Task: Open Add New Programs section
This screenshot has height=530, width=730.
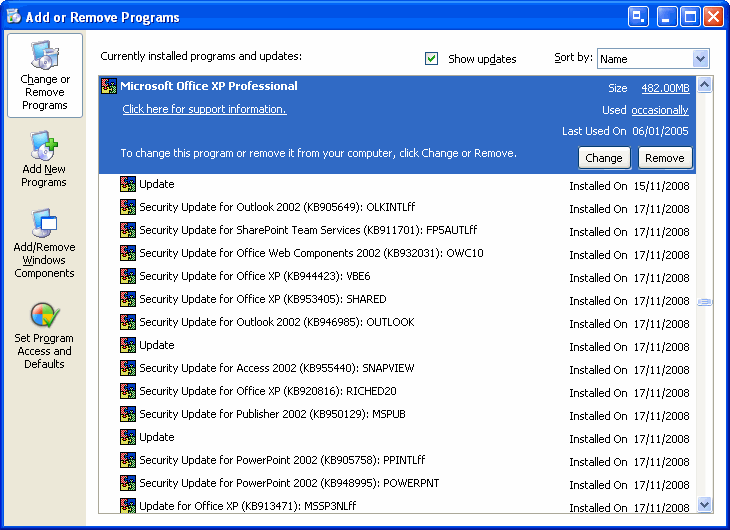Action: [x=44, y=159]
